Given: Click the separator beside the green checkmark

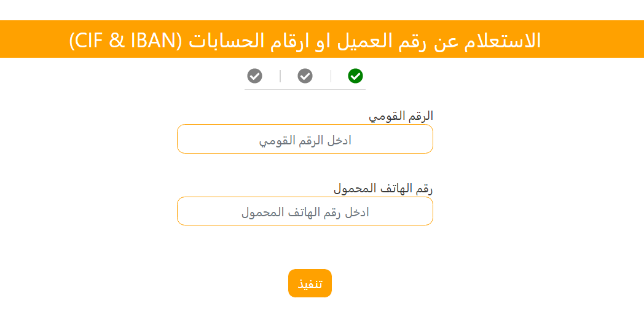Looking at the screenshot, I should (331, 76).
